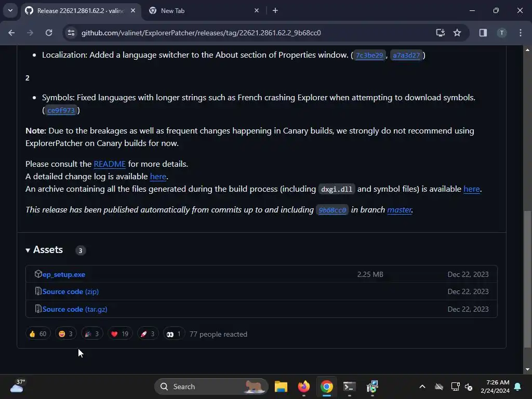This screenshot has height=399, width=532.
Task: Toggle the rocket reaction
Action: click(148, 334)
